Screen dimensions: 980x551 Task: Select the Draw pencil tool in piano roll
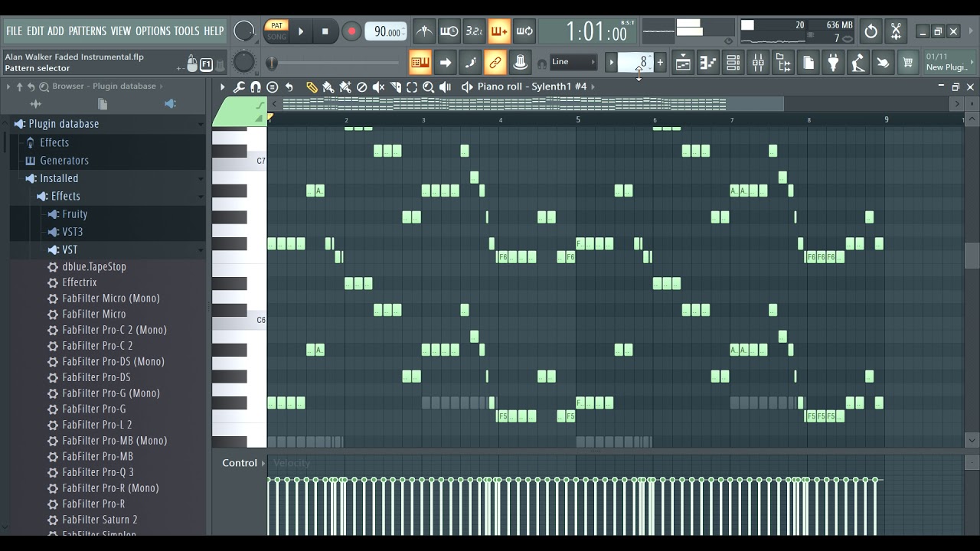click(x=312, y=86)
